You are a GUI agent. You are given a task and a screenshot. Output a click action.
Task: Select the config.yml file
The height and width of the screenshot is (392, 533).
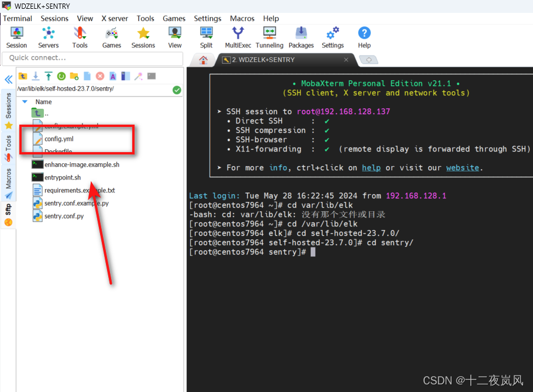pyautogui.click(x=59, y=139)
